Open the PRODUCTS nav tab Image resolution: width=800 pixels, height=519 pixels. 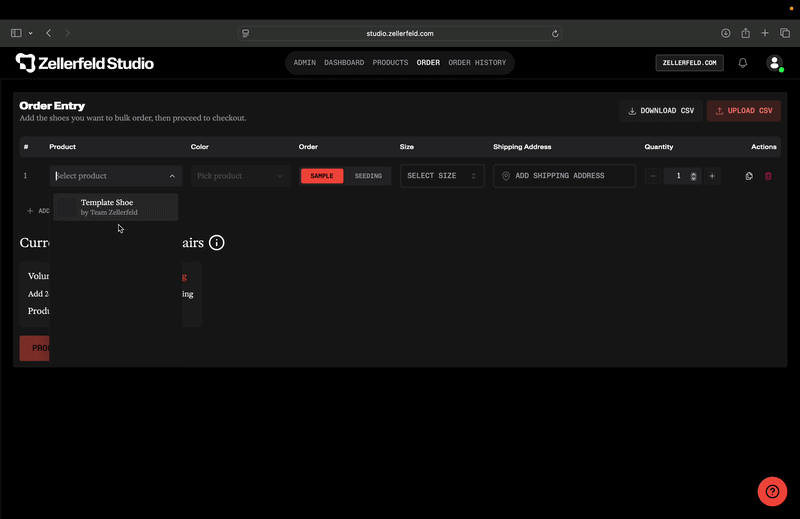(x=390, y=63)
